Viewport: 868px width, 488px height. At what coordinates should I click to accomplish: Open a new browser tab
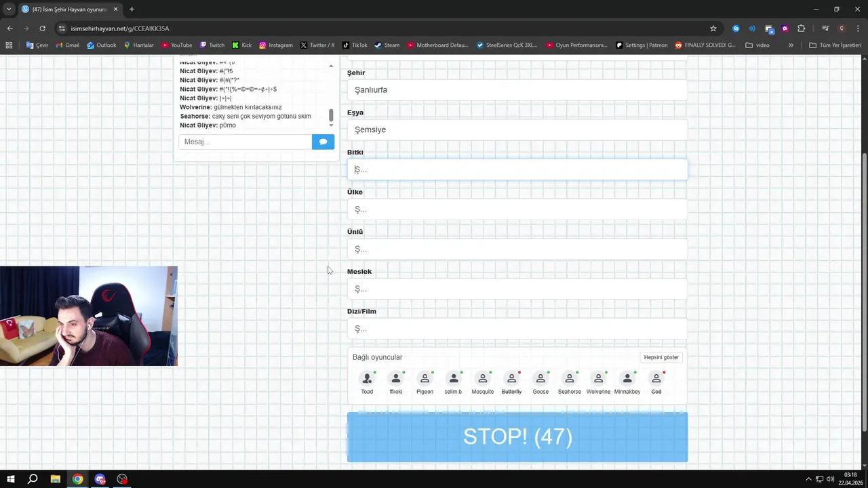click(132, 9)
